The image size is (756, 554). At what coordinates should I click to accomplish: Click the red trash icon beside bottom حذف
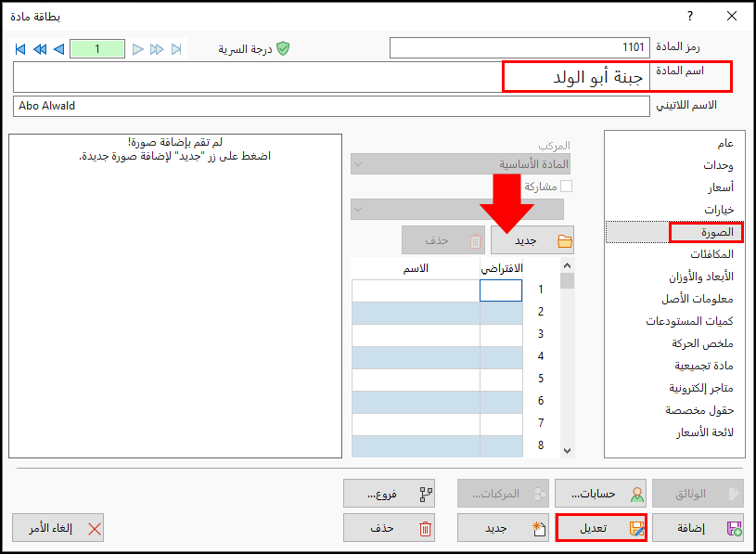[425, 529]
